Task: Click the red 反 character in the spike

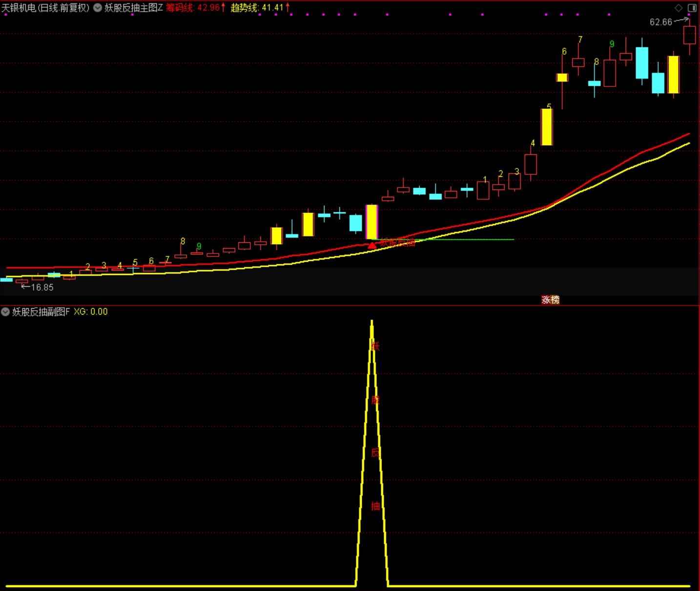Action: coord(375,453)
